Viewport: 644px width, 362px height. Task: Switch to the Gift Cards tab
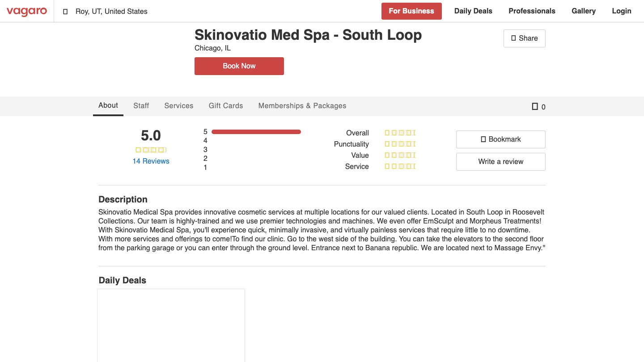pyautogui.click(x=225, y=105)
